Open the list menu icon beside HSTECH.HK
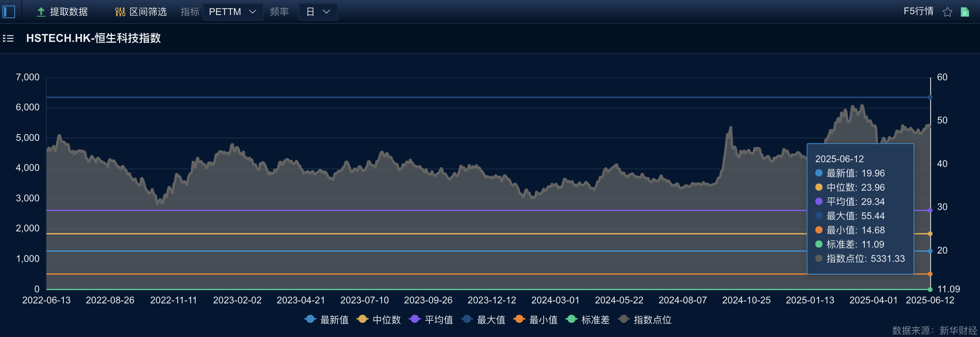 click(8, 38)
